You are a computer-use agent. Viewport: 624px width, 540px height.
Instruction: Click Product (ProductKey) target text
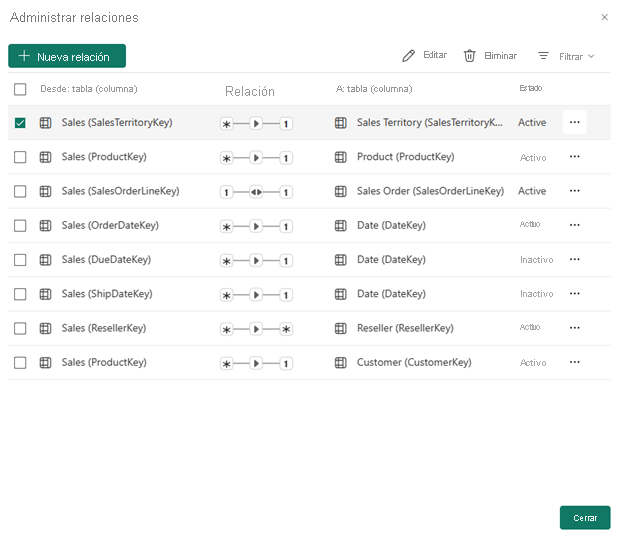[406, 157]
